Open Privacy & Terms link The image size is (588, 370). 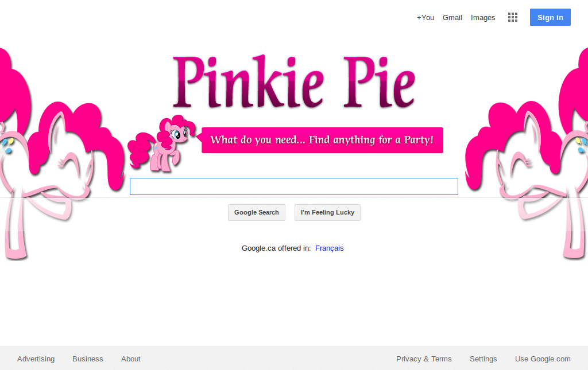[x=424, y=359]
